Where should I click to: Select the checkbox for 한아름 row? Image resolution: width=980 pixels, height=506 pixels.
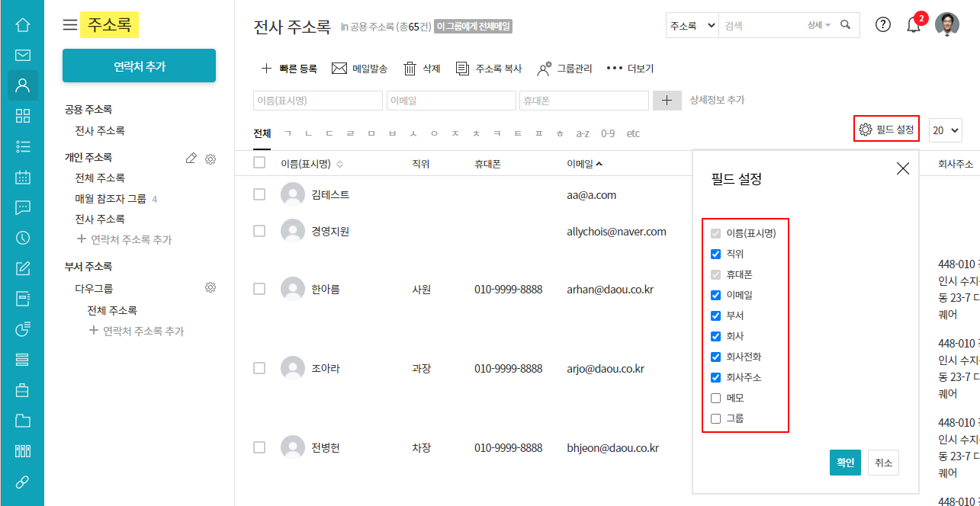(x=259, y=289)
